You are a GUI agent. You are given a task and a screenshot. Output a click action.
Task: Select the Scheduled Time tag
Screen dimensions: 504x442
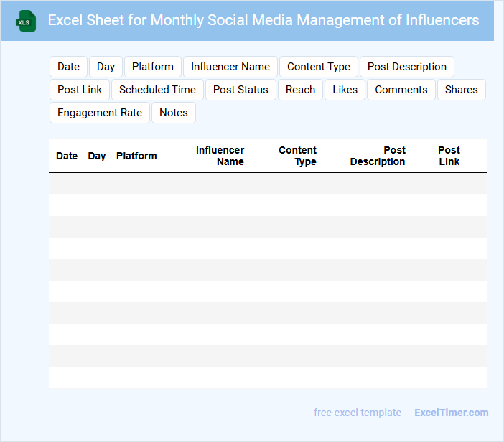pos(157,90)
